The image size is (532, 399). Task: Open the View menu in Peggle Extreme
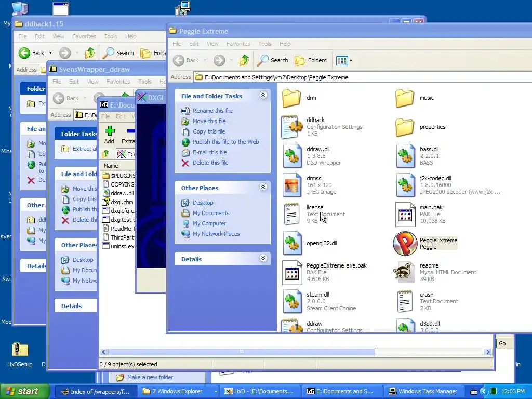(212, 44)
